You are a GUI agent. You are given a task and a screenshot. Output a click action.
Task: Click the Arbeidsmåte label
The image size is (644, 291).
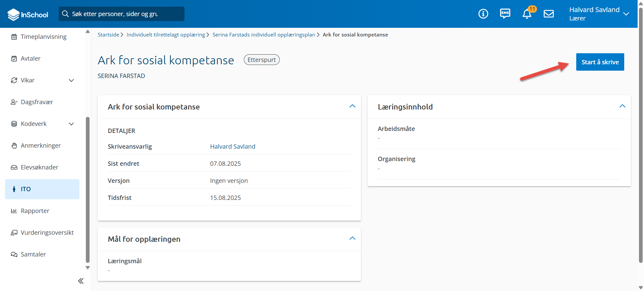coord(396,129)
